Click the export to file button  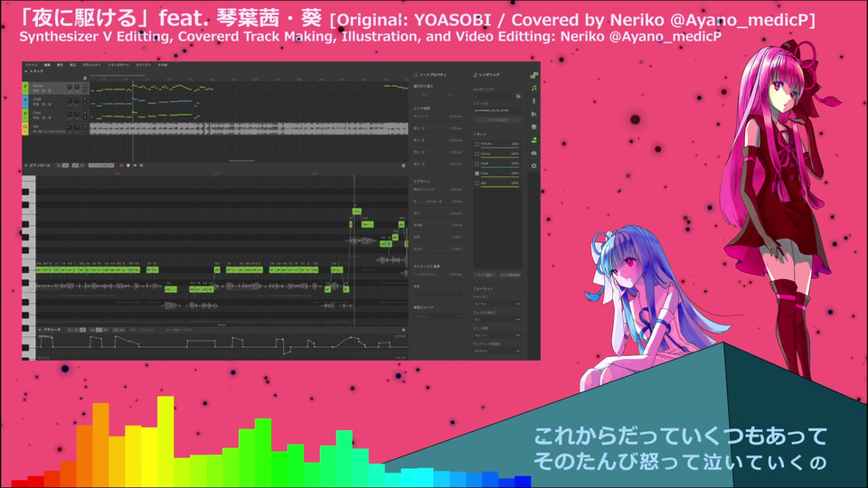point(497,120)
